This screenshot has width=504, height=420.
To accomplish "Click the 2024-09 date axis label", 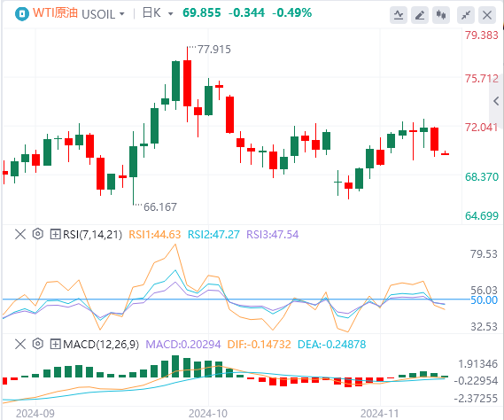I will 35,413.
